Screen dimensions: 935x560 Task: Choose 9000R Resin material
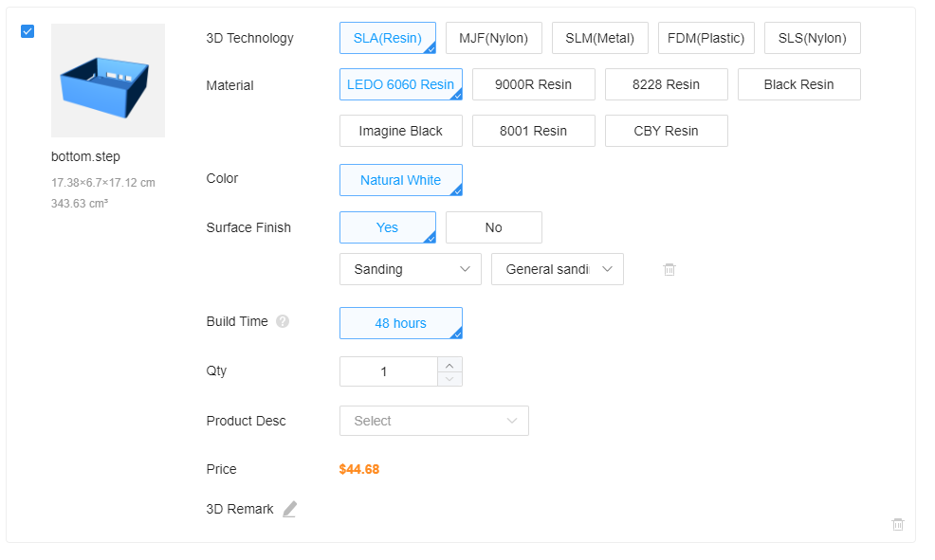click(x=534, y=84)
